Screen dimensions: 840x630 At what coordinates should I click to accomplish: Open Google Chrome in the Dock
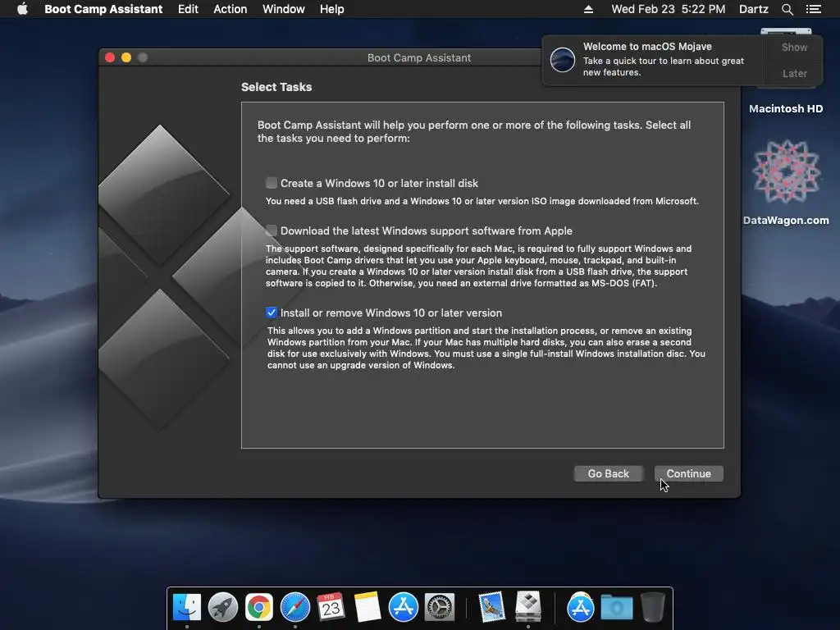pos(258,607)
